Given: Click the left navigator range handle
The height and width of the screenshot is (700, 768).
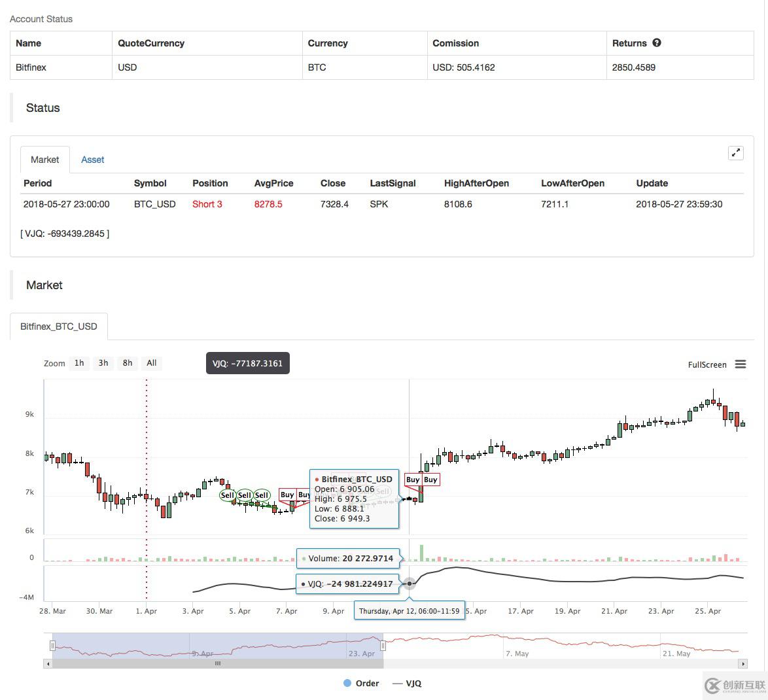Looking at the screenshot, I should click(x=52, y=646).
